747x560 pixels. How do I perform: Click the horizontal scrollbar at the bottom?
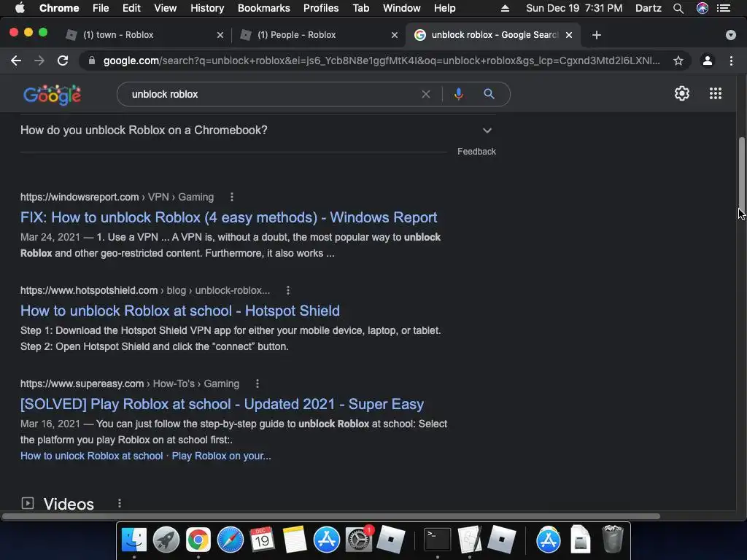(x=331, y=516)
